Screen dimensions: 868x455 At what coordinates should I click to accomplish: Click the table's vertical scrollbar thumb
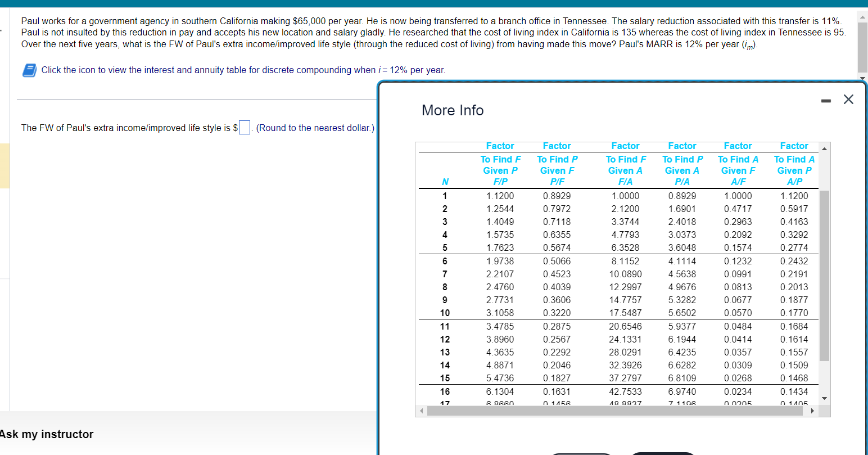coord(825,276)
